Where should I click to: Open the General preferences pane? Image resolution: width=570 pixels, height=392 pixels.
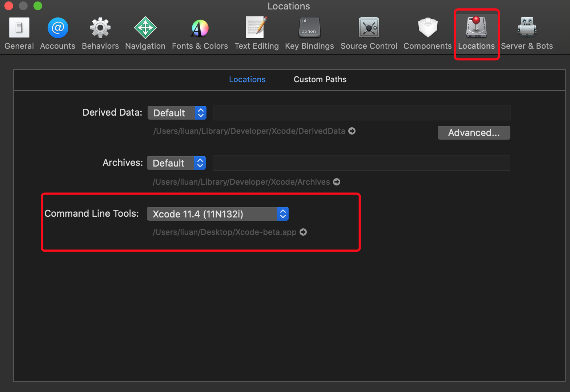(19, 33)
